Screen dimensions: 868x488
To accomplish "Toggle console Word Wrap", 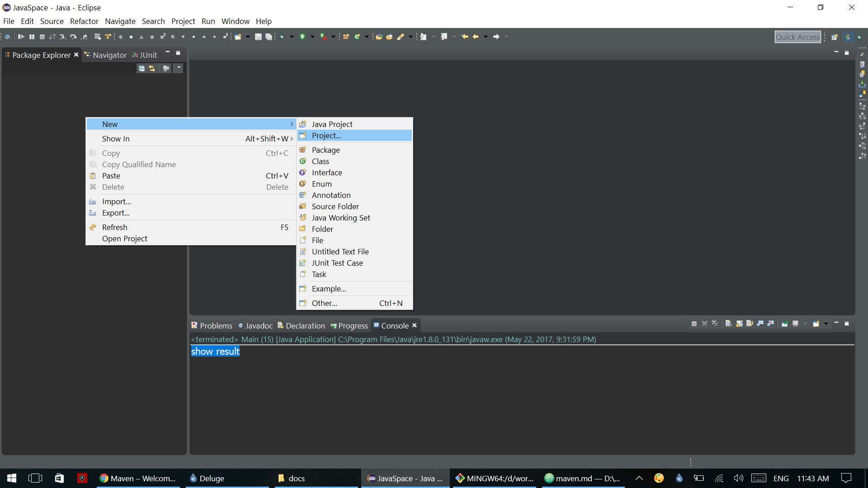I will [x=750, y=324].
